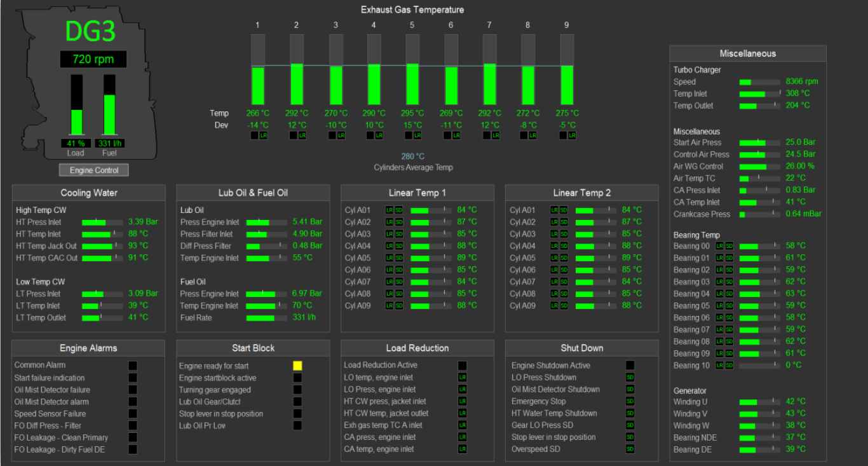This screenshot has width=868, height=466.
Task: Click the 280 °C cylinders average value
Action: [x=413, y=156]
